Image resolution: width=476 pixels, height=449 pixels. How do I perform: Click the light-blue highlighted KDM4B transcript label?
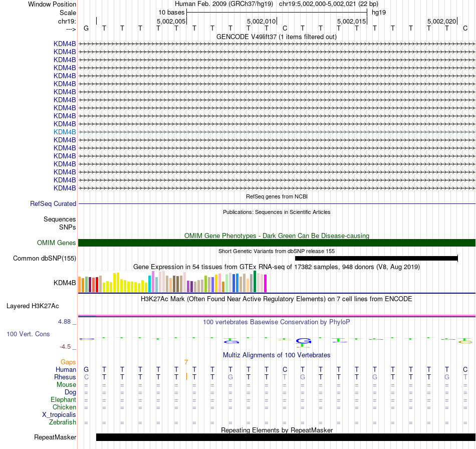(65, 132)
